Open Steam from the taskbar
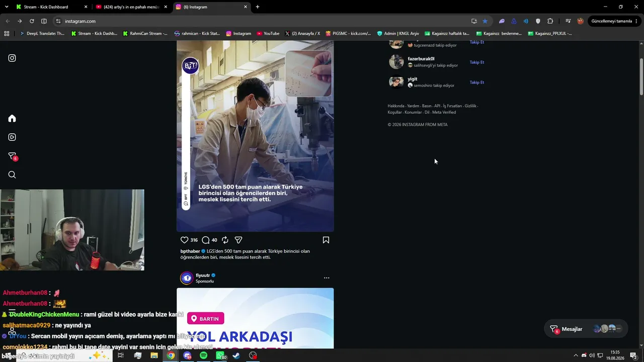Screen dimensions: 644x362 click(236, 355)
